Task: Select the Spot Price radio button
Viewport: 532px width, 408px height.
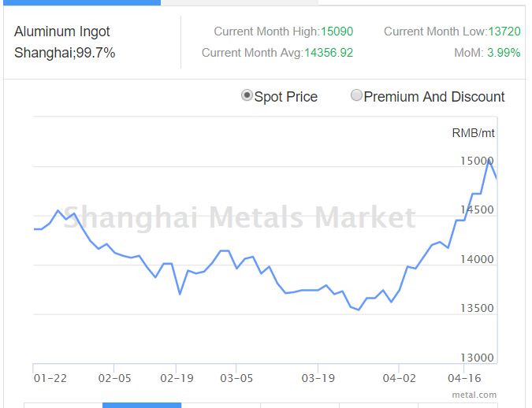Action: pyautogui.click(x=247, y=96)
